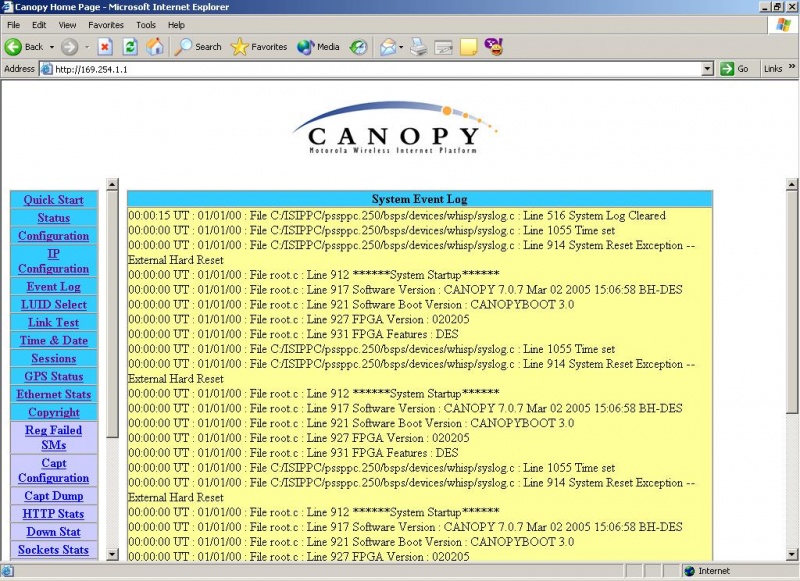Print the page using the printer icon

pyautogui.click(x=419, y=46)
